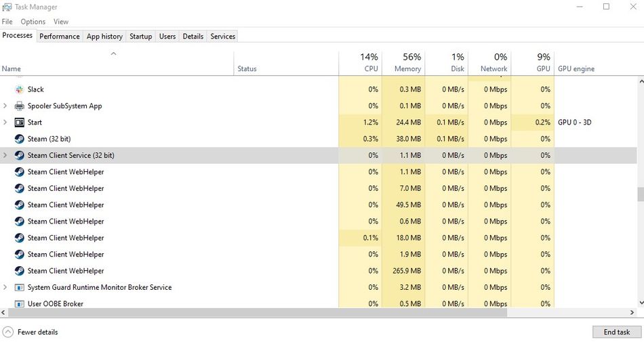Sort processes by Network column
Image resolution: width=644 pixels, height=344 pixels.
[x=489, y=64]
